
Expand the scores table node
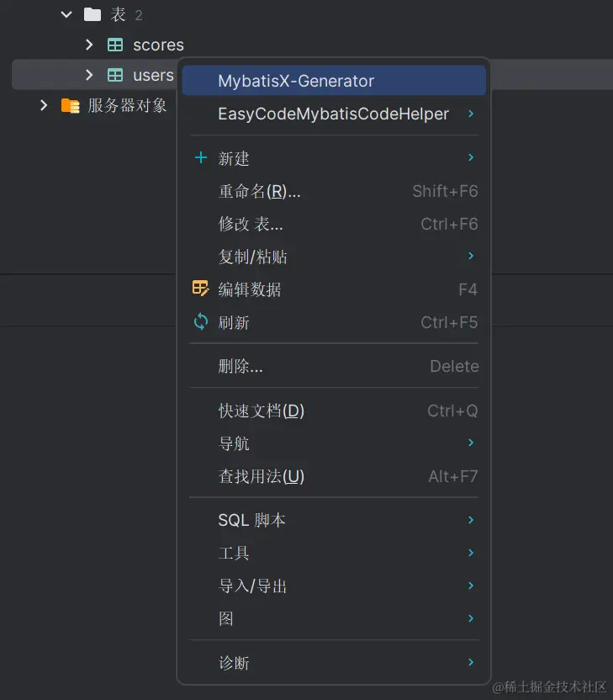click(89, 45)
